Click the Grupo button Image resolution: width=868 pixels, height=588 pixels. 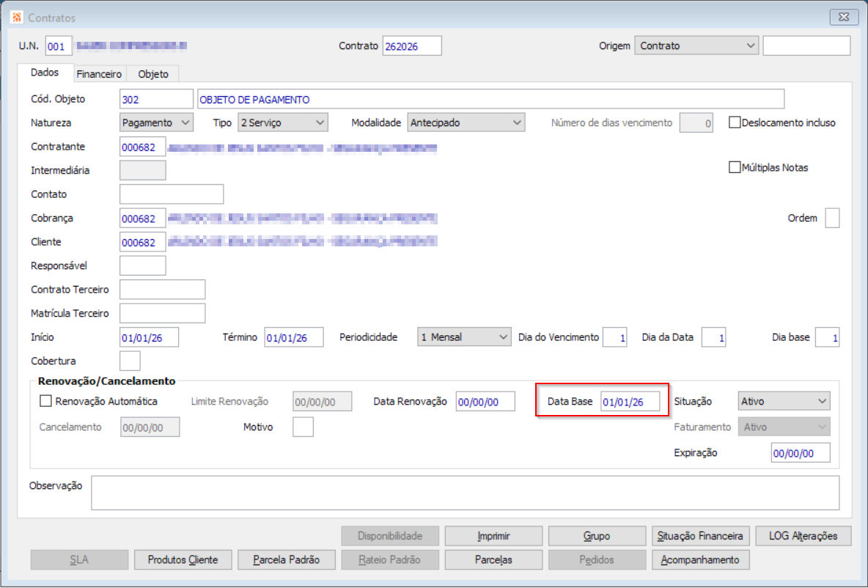(x=597, y=536)
